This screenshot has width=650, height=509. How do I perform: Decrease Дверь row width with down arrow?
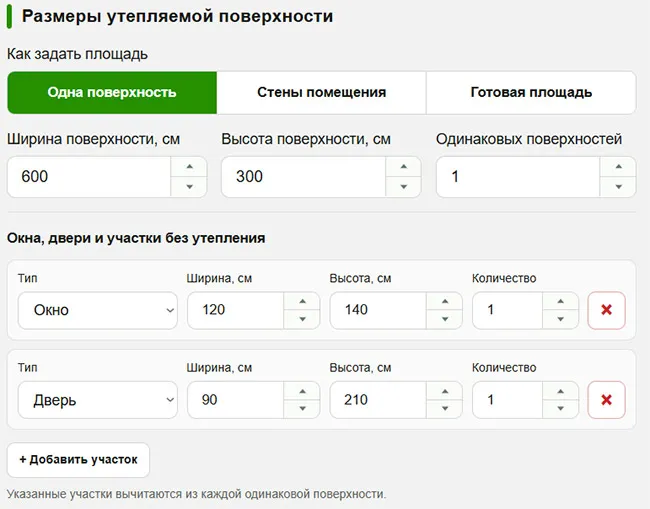(302, 409)
